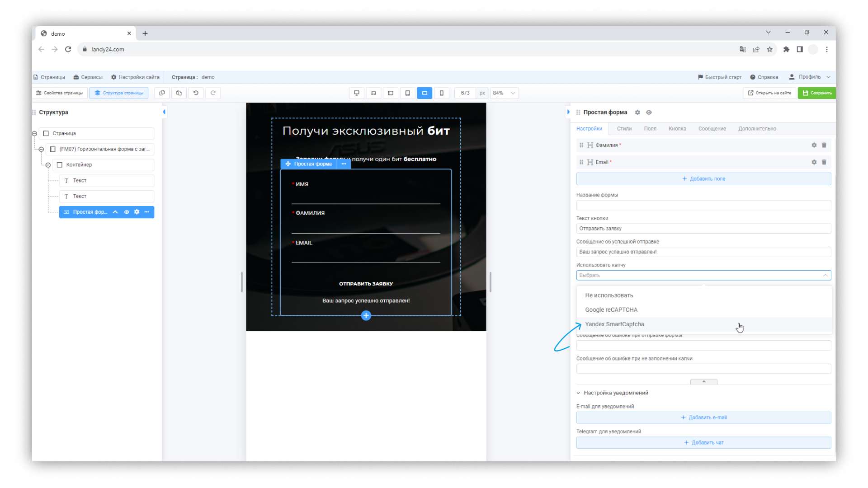This screenshot has height=488, width=868.
Task: Open gear settings of Простая форма tree item
Action: [x=137, y=212]
